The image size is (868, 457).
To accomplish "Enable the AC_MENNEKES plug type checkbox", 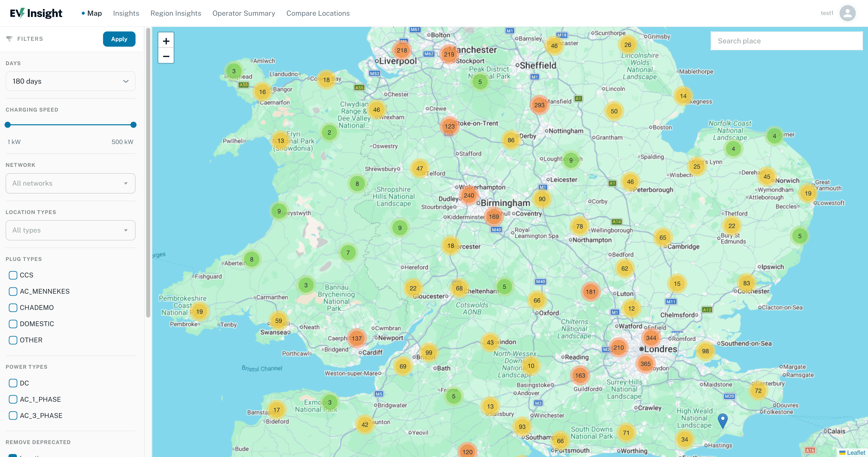I will [x=13, y=291].
